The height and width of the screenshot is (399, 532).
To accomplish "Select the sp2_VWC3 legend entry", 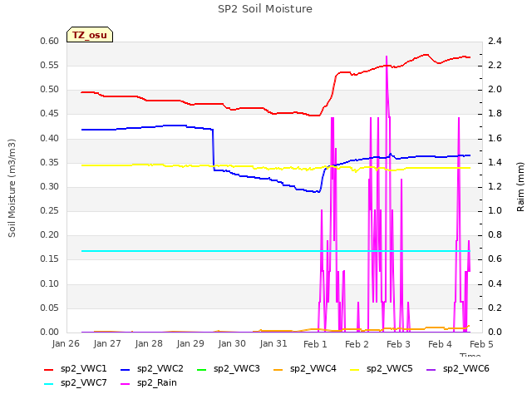I will pos(229,369).
